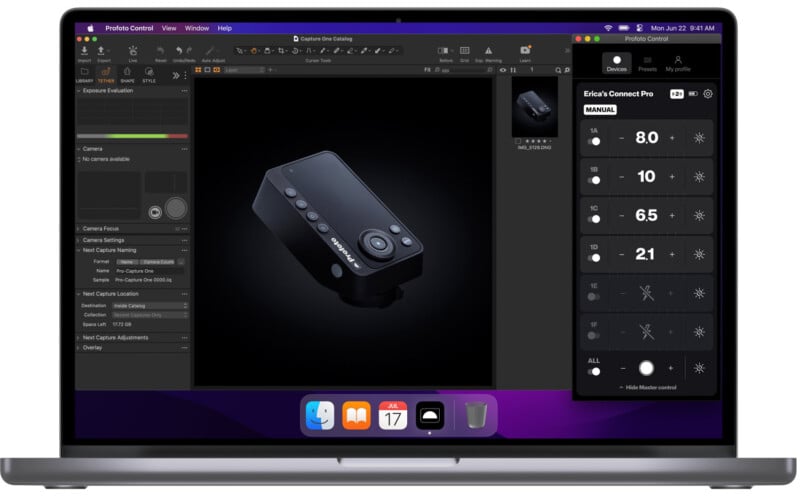Click the browser search magnifier icon
Image resolution: width=800 pixels, height=496 pixels.
[x=558, y=70]
